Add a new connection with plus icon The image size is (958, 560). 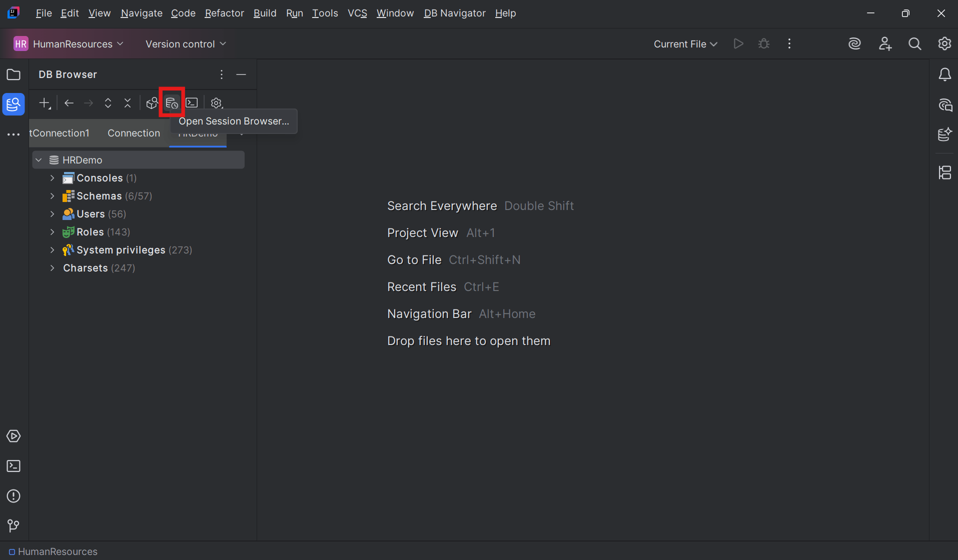pyautogui.click(x=45, y=103)
